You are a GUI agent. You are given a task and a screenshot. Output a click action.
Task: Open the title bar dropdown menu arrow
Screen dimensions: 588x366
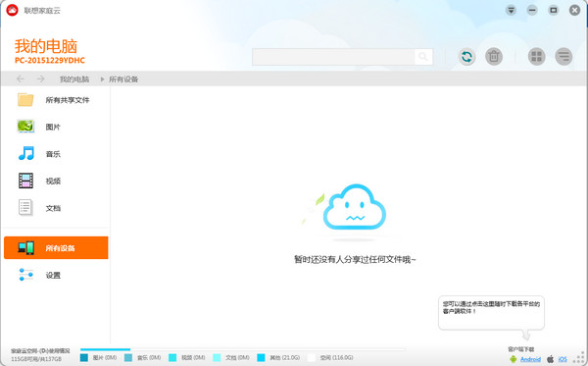[x=511, y=10]
